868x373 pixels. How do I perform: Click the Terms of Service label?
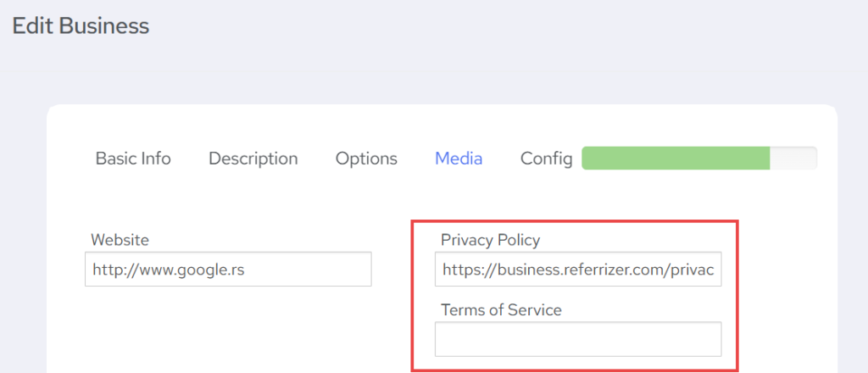coord(501,309)
